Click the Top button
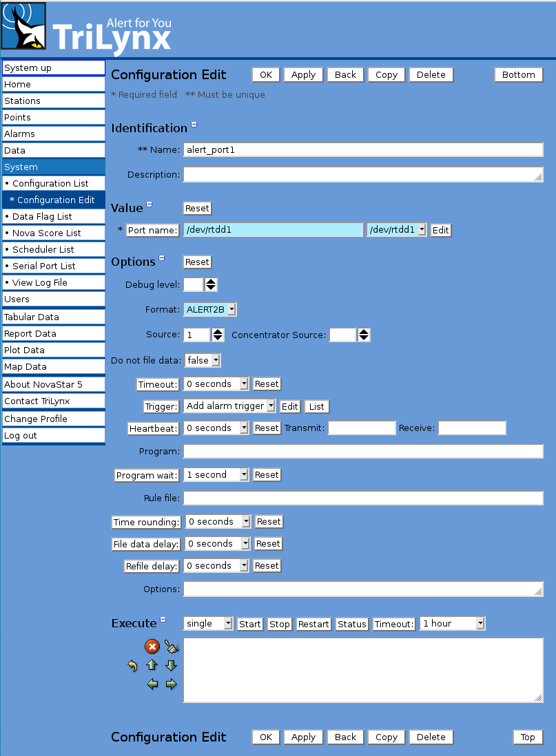Viewport: 556px width, 756px height. [x=528, y=737]
